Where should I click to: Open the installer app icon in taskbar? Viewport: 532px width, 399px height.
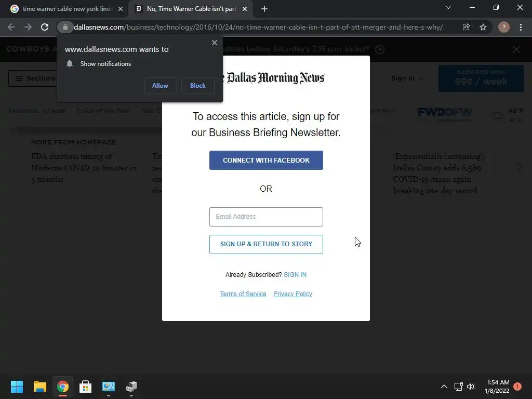click(x=131, y=387)
